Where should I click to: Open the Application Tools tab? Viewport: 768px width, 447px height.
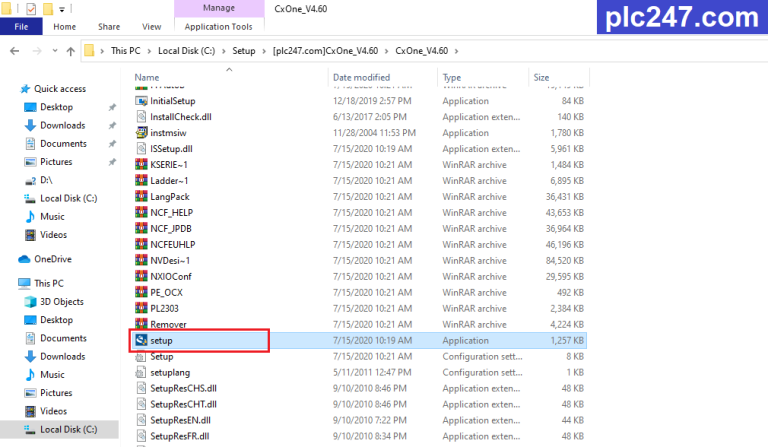218,26
